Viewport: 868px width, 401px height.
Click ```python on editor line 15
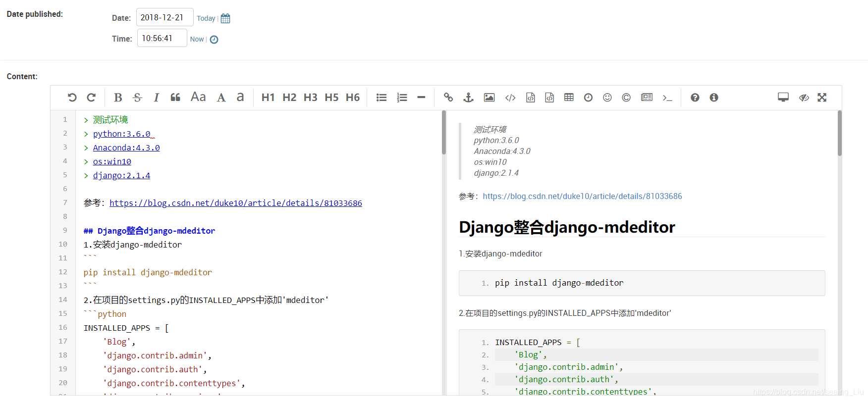coord(105,314)
